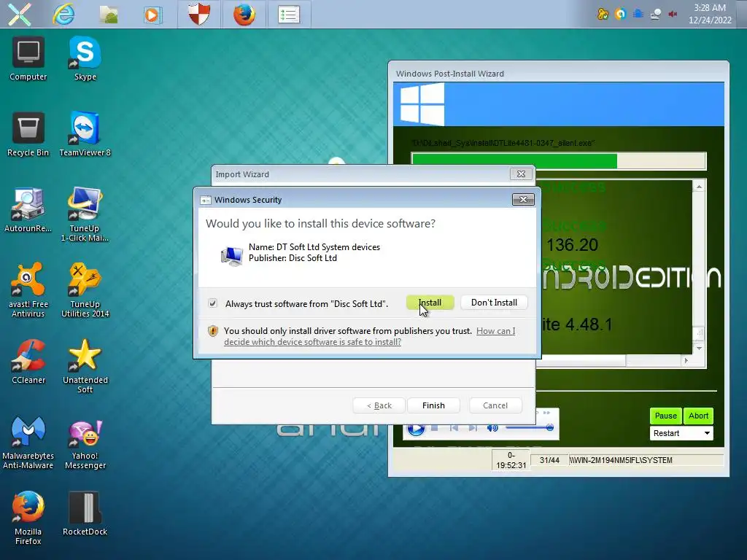Launch CCleaner from the desktop
The width and height of the screenshot is (747, 560).
(x=28, y=362)
